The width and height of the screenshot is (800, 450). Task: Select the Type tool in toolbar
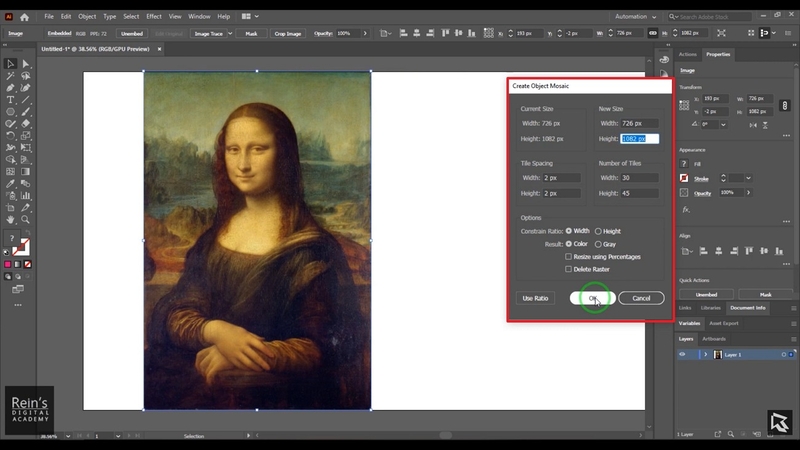(10, 100)
